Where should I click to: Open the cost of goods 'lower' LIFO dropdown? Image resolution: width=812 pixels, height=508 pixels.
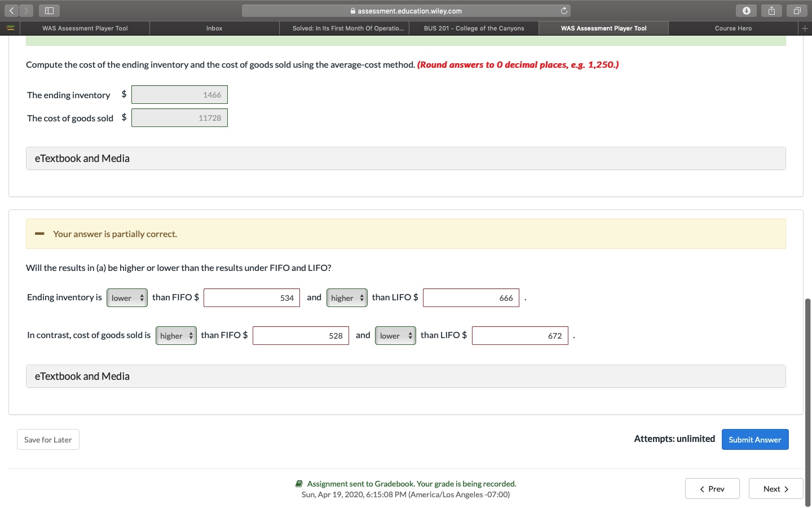pyautogui.click(x=395, y=336)
